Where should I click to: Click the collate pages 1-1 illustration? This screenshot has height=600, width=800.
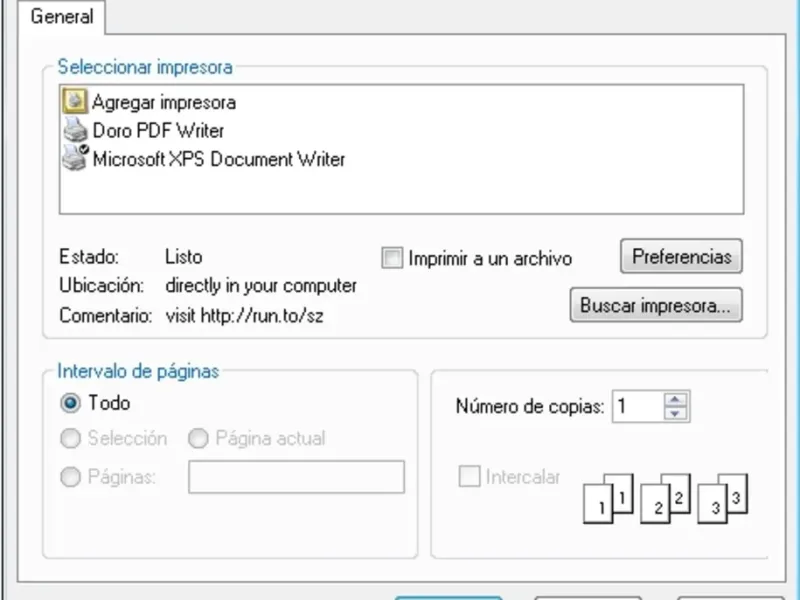[x=608, y=498]
